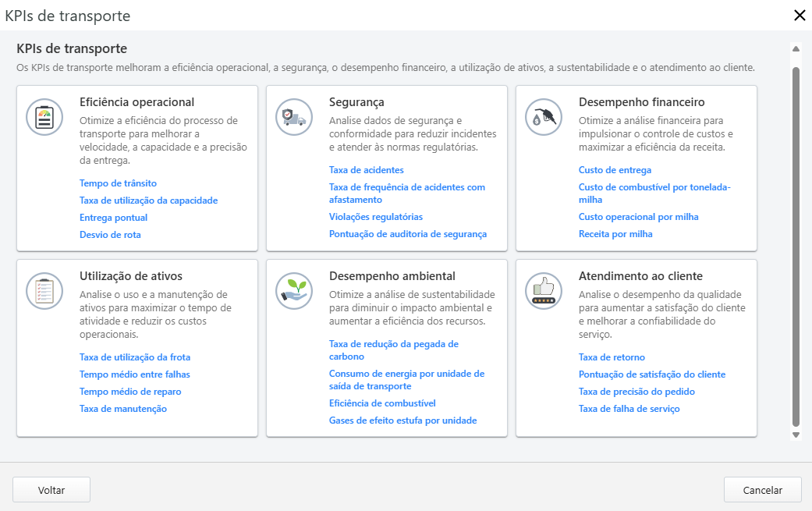
Task: Click the scrollbar up arrow
Action: coord(796,48)
